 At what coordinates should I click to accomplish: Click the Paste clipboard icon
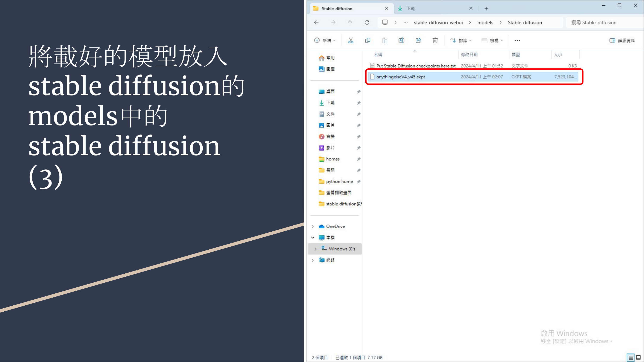(x=384, y=41)
